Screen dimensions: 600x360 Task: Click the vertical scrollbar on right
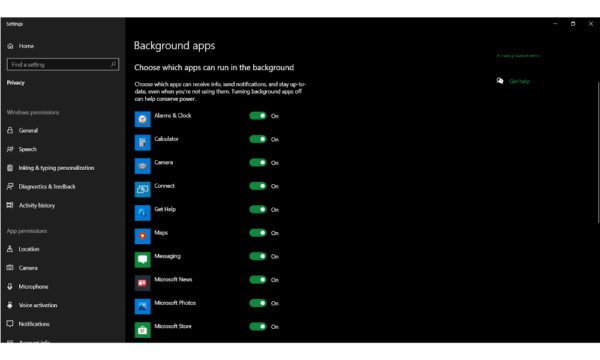coord(598,152)
